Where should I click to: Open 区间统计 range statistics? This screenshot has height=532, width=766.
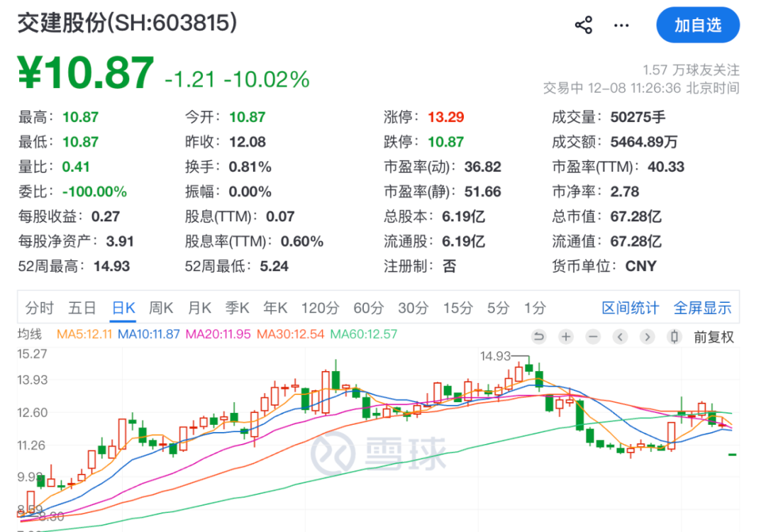631,308
